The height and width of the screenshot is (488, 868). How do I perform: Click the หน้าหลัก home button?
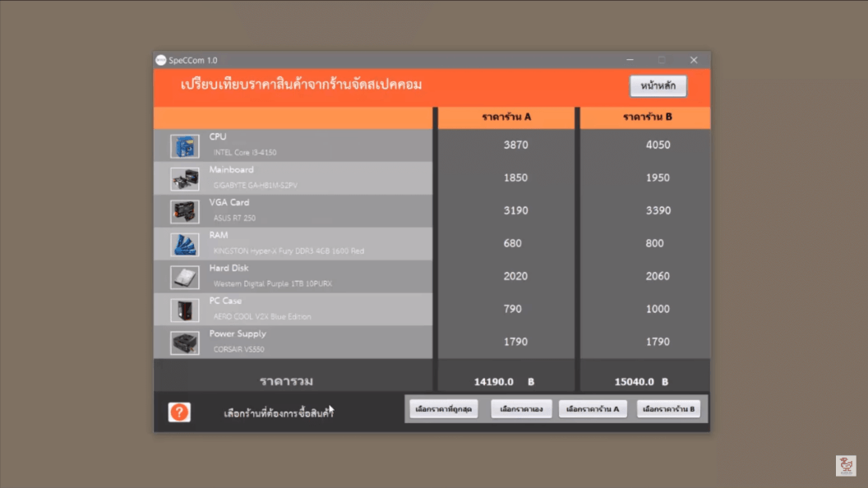pyautogui.click(x=658, y=86)
